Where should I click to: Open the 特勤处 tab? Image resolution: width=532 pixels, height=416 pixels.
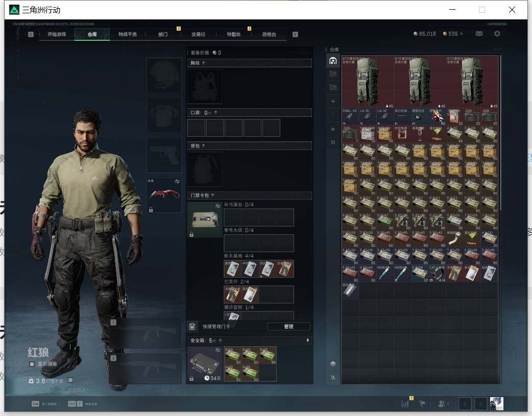coord(234,34)
